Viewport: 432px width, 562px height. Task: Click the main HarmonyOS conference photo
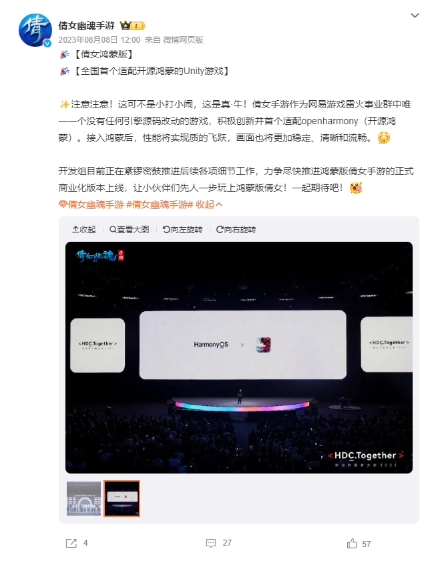pyautogui.click(x=239, y=358)
